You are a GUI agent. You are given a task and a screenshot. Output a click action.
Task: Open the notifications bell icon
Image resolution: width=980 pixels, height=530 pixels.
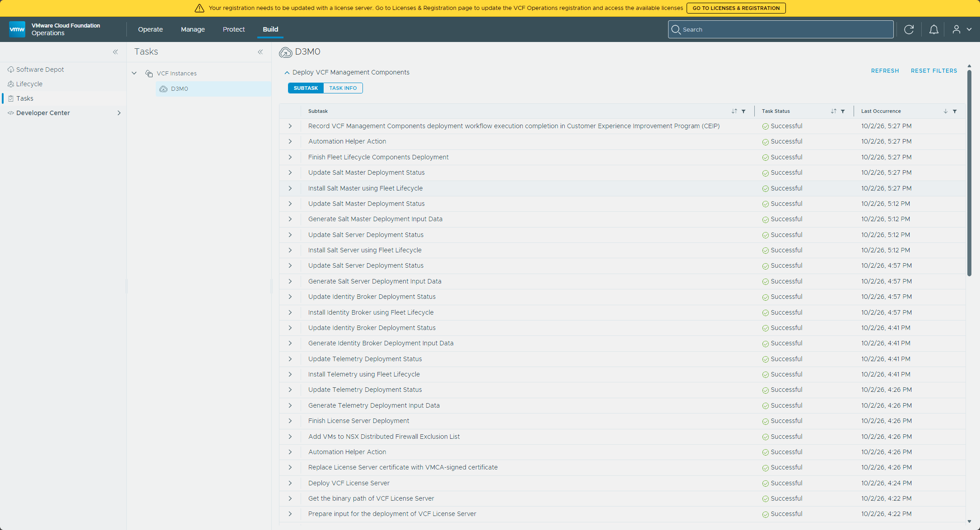[934, 29]
